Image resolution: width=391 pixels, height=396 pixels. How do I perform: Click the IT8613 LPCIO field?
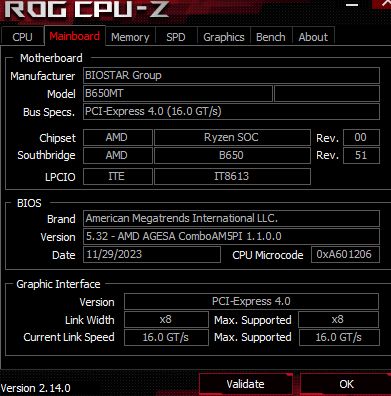pyautogui.click(x=232, y=176)
